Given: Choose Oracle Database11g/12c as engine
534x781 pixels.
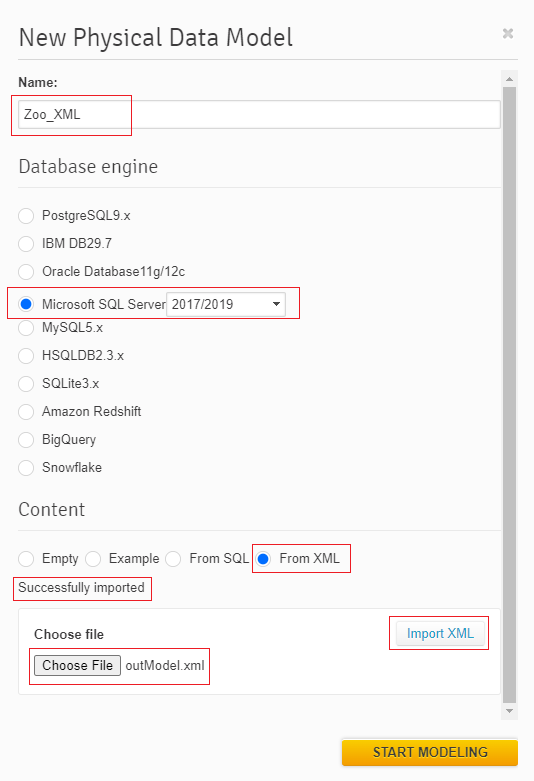Looking at the screenshot, I should (x=26, y=271).
